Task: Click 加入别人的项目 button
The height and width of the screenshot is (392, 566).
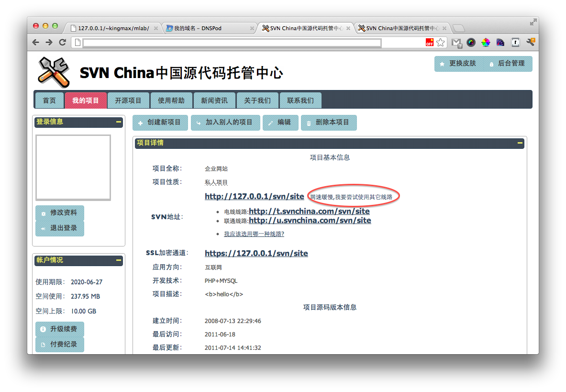Action: pyautogui.click(x=225, y=123)
